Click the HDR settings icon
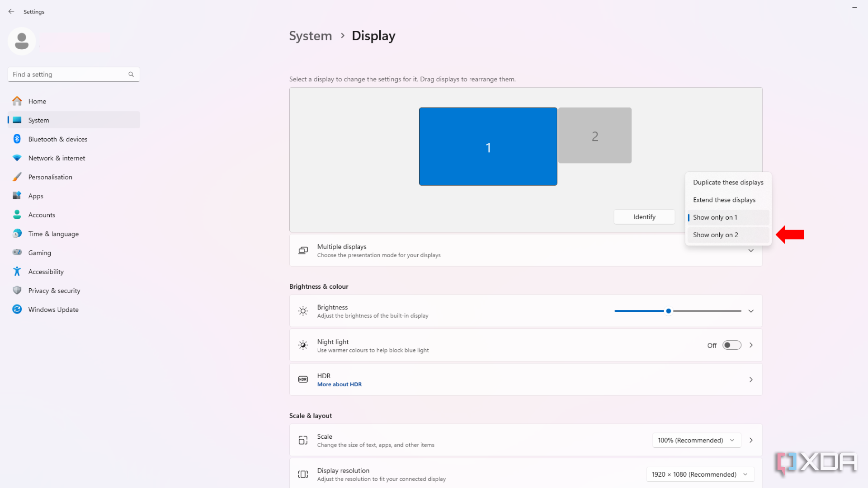The width and height of the screenshot is (868, 488). tap(303, 380)
